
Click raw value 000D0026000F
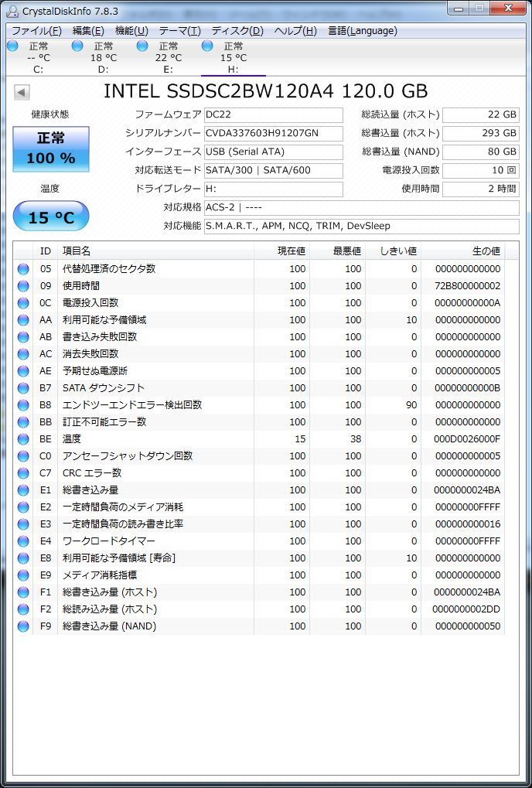coord(467,439)
